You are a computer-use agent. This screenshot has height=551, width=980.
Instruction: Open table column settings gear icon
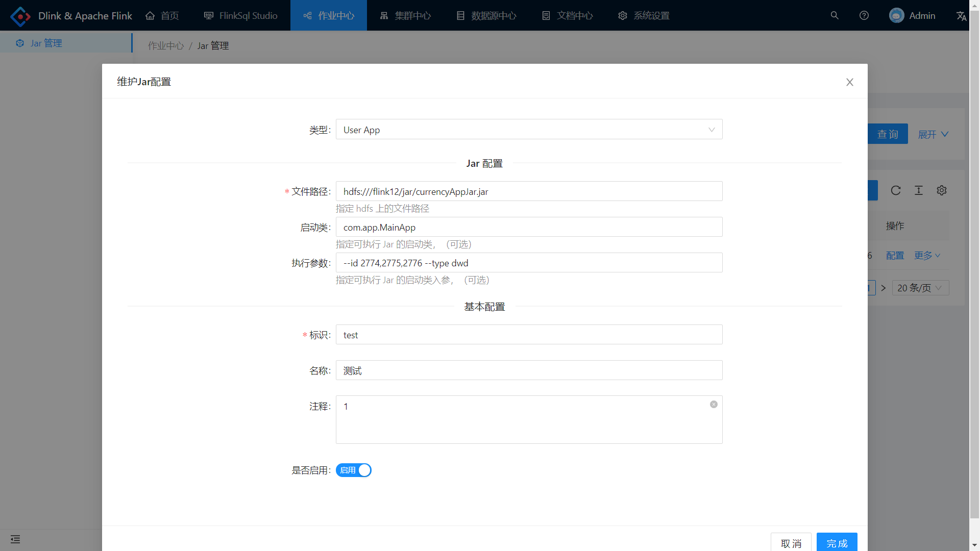pos(942,190)
